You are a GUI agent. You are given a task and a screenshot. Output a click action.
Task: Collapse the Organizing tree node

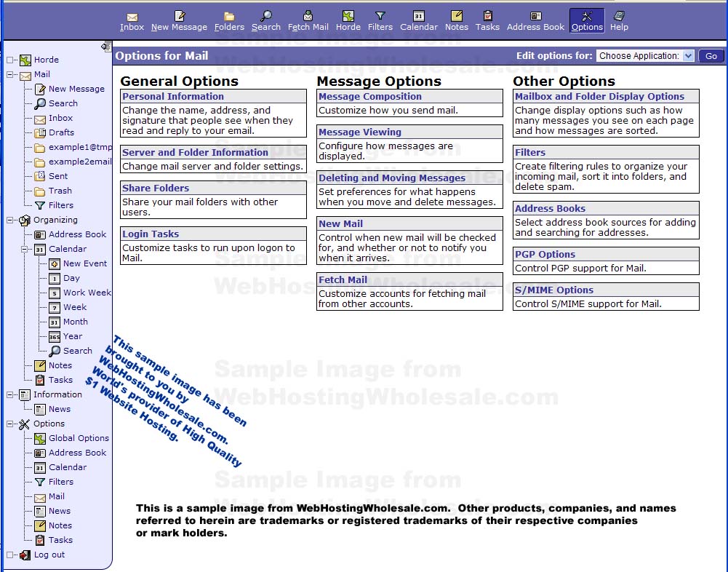click(9, 220)
